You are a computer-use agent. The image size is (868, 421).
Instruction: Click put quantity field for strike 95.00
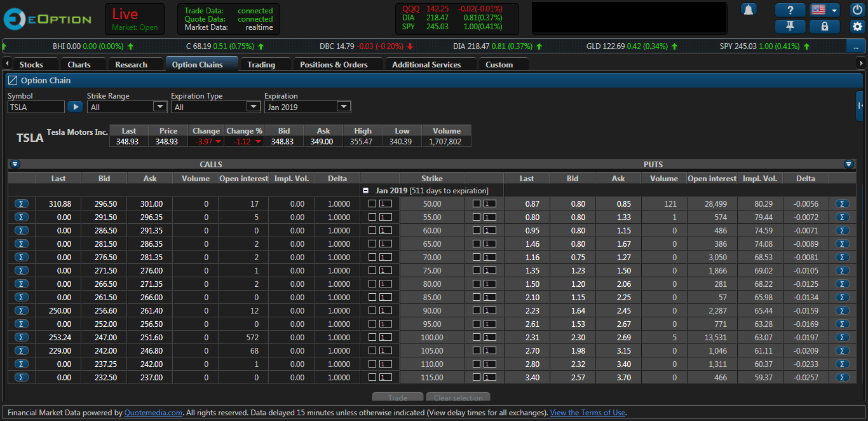point(490,324)
